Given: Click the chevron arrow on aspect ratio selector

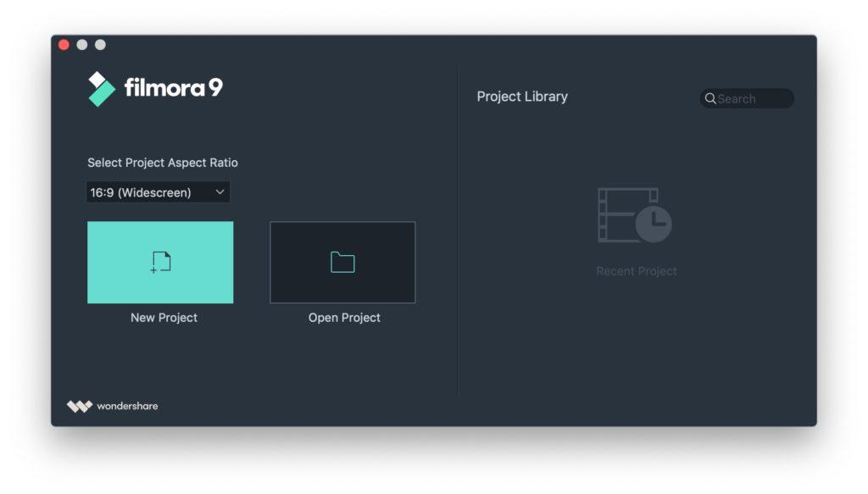Looking at the screenshot, I should tap(220, 192).
